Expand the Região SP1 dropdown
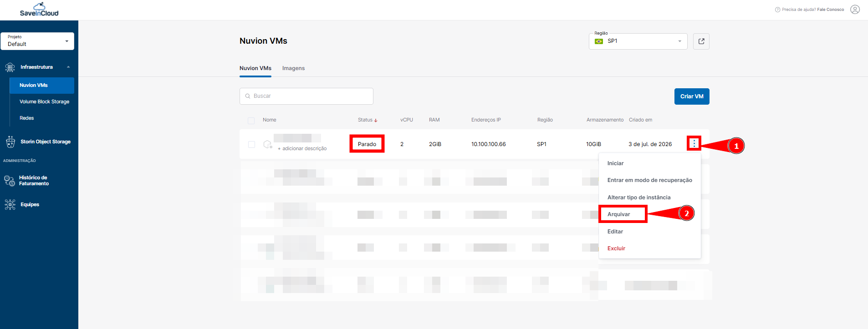The height and width of the screenshot is (329, 868). pos(638,41)
